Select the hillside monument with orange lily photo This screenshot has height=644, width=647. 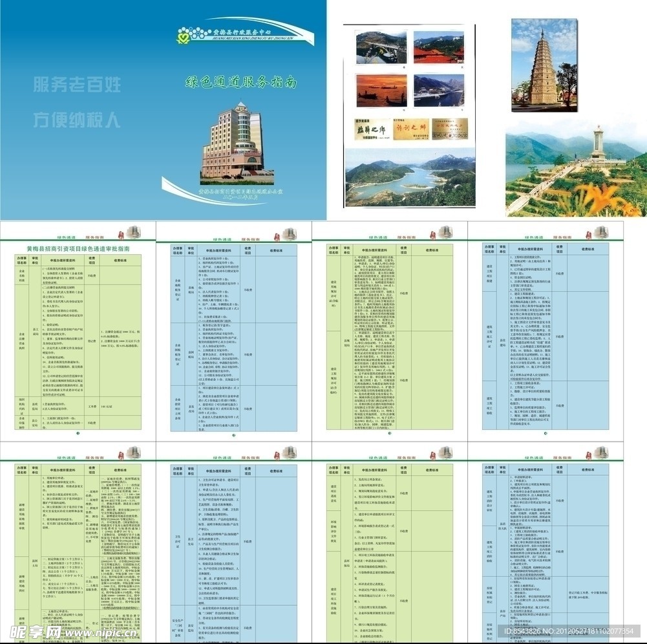[576, 171]
